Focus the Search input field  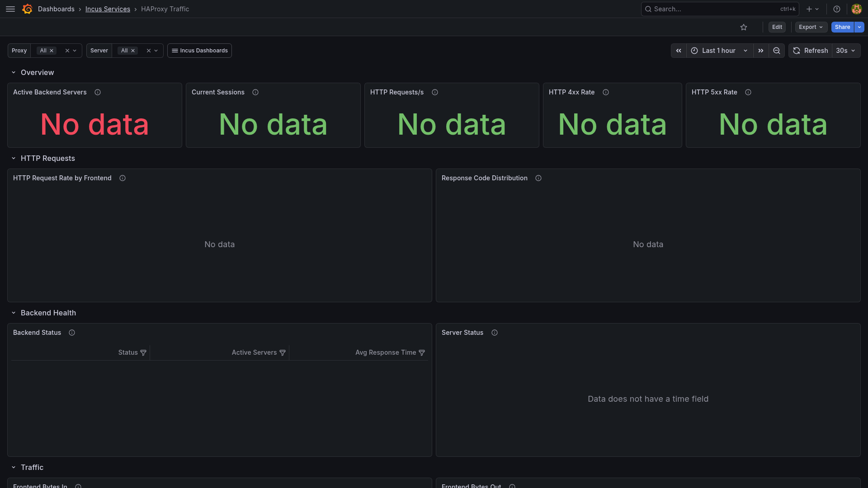point(720,9)
